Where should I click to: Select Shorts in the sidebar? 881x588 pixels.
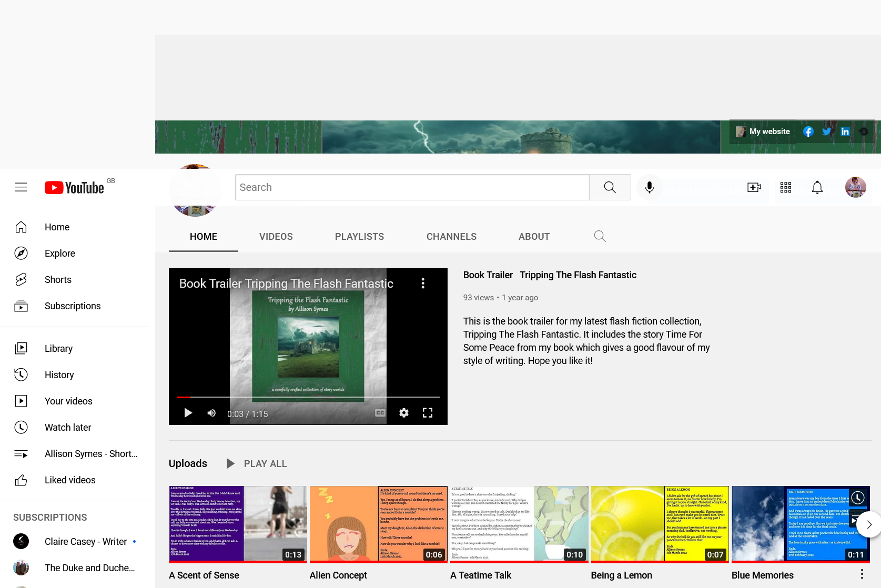58,279
